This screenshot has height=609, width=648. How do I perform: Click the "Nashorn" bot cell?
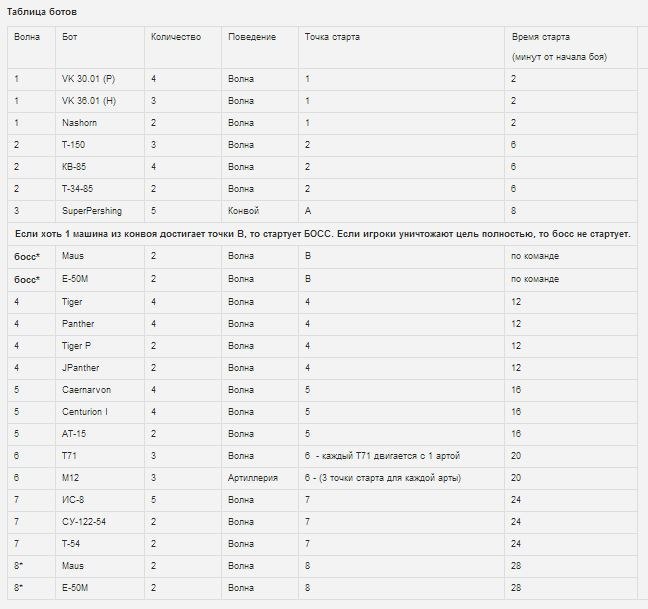pos(79,122)
